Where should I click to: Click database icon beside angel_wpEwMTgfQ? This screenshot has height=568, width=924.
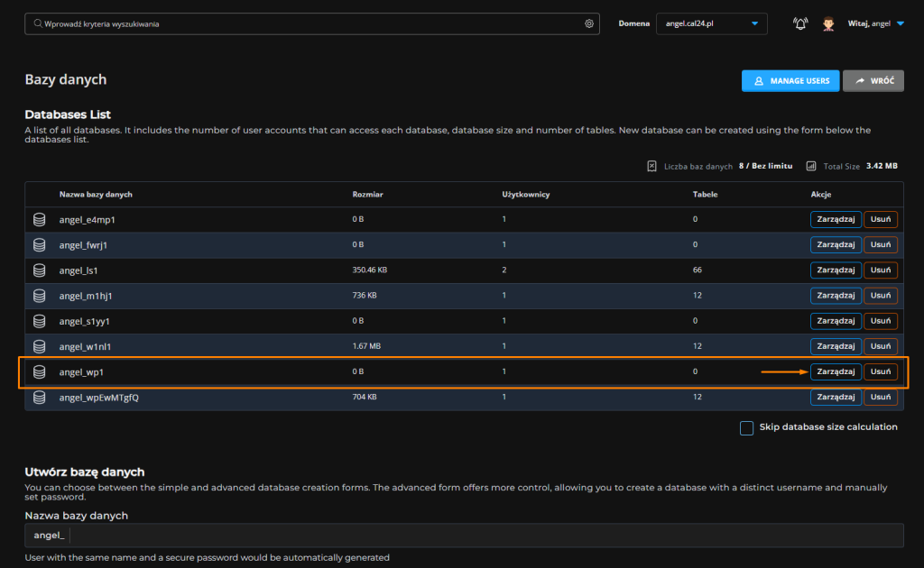click(40, 397)
